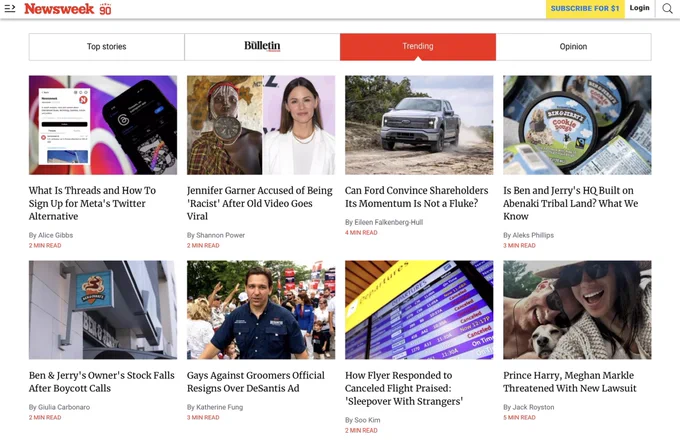Switch to the Opinion tab
This screenshot has width=680, height=442.
573,47
